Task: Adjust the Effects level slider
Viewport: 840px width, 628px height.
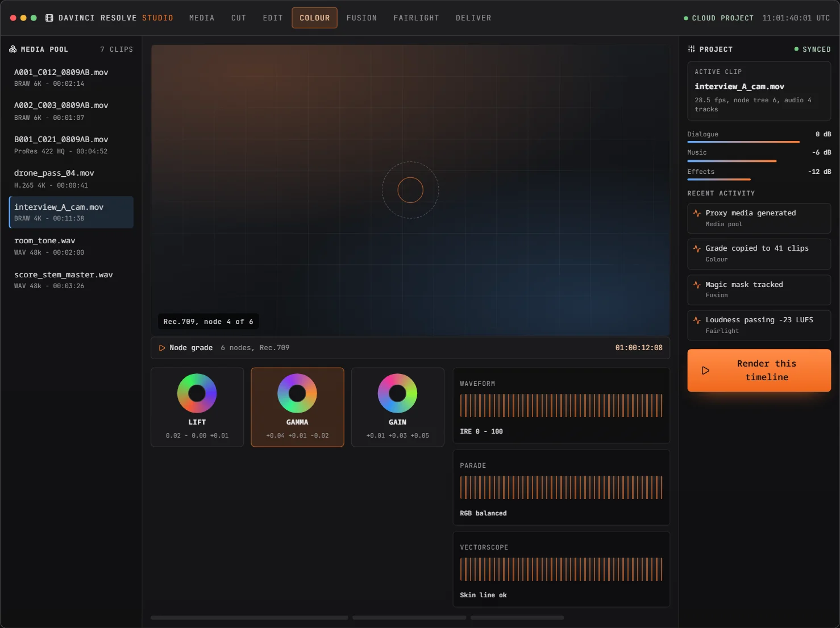Action: pos(719,180)
